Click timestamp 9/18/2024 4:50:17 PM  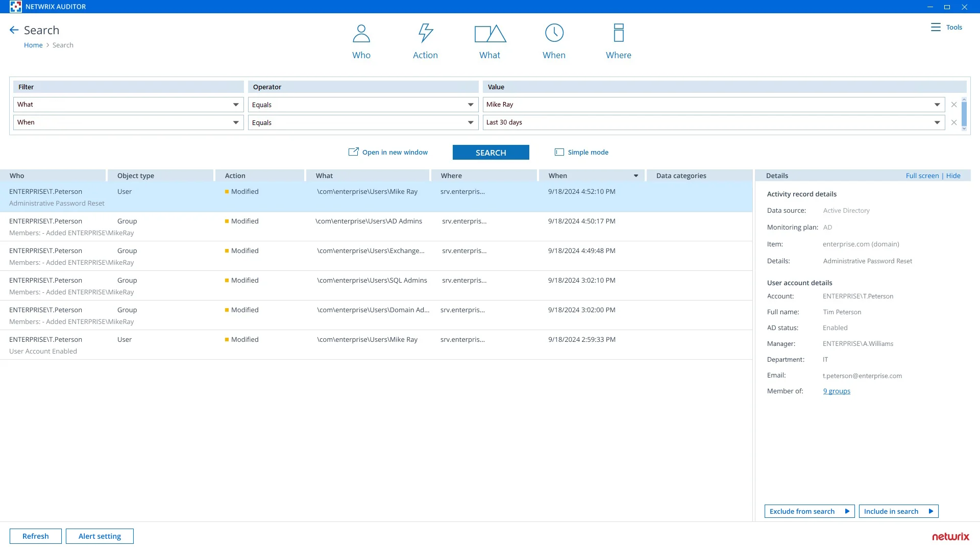pos(582,221)
